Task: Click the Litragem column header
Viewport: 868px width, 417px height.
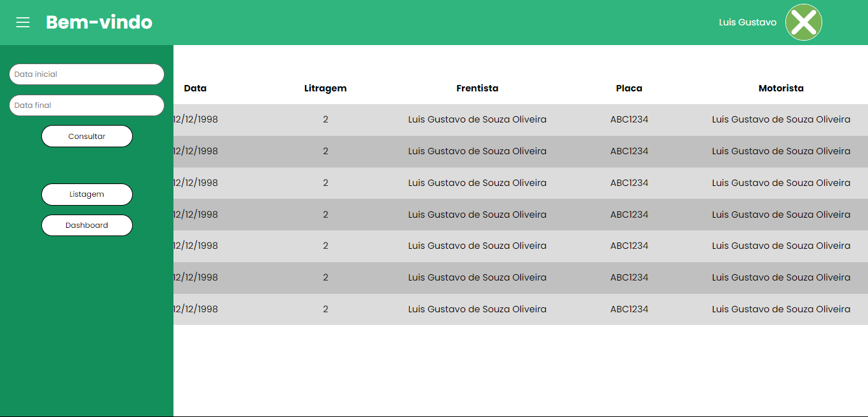Action: [x=325, y=88]
